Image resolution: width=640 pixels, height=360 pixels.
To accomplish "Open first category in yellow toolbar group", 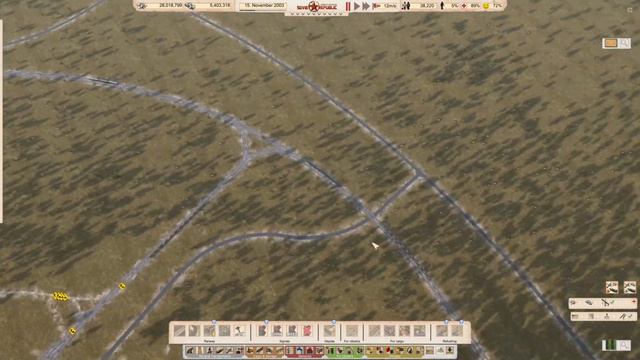I will pyautogui.click(x=369, y=350).
